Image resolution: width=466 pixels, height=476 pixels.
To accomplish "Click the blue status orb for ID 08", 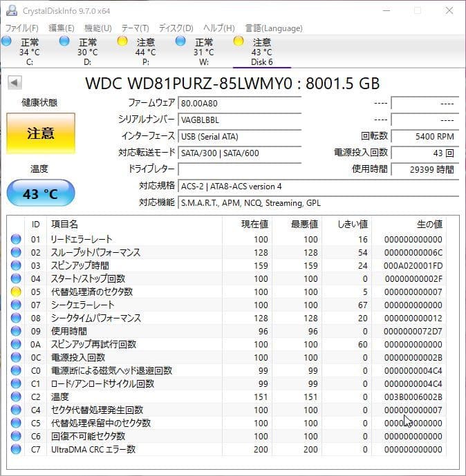I will coord(16,318).
